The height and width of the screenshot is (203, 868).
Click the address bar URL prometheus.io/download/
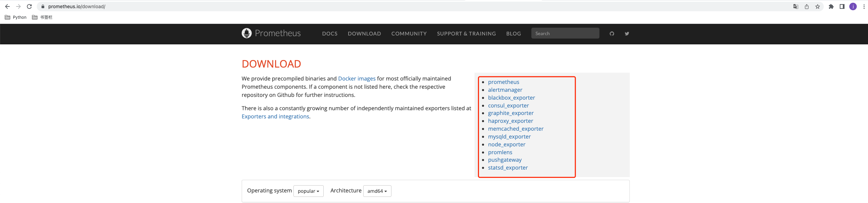(x=77, y=6)
